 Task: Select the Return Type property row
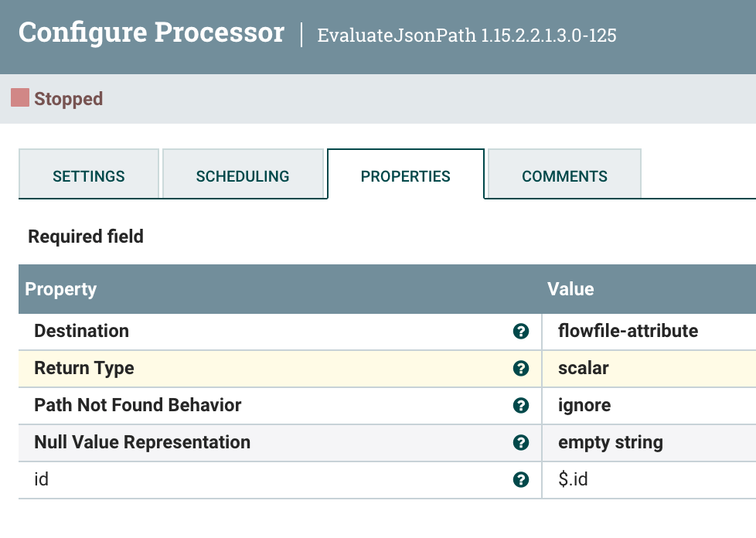tap(387, 369)
